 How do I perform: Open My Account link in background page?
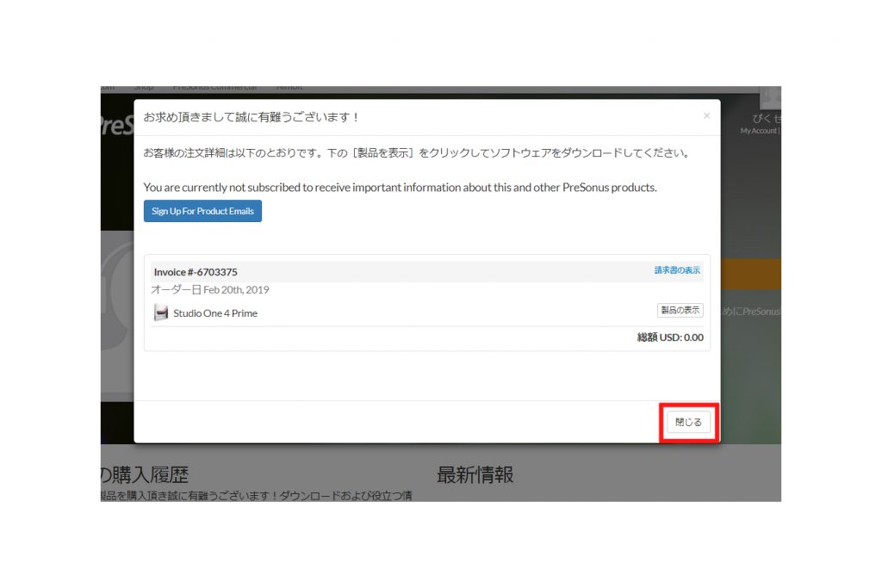[759, 130]
